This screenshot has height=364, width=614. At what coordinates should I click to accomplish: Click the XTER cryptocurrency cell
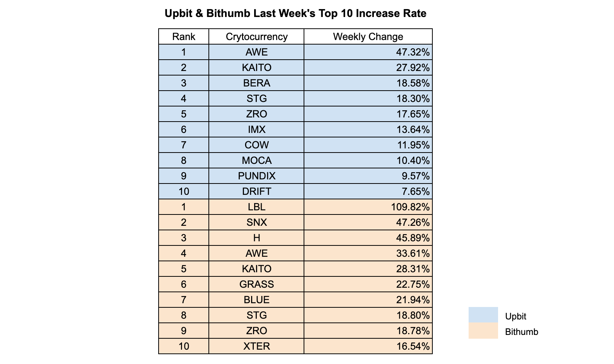(256, 346)
